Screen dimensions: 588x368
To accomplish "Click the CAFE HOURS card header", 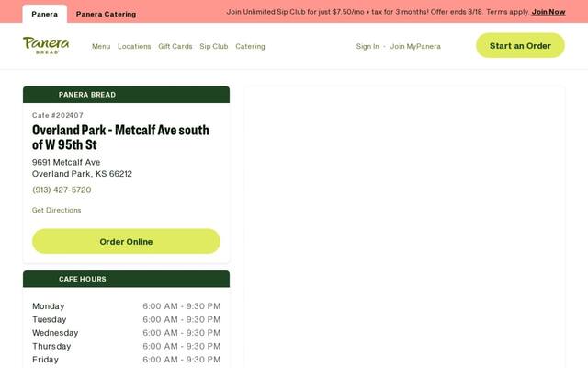I will click(x=126, y=279).
